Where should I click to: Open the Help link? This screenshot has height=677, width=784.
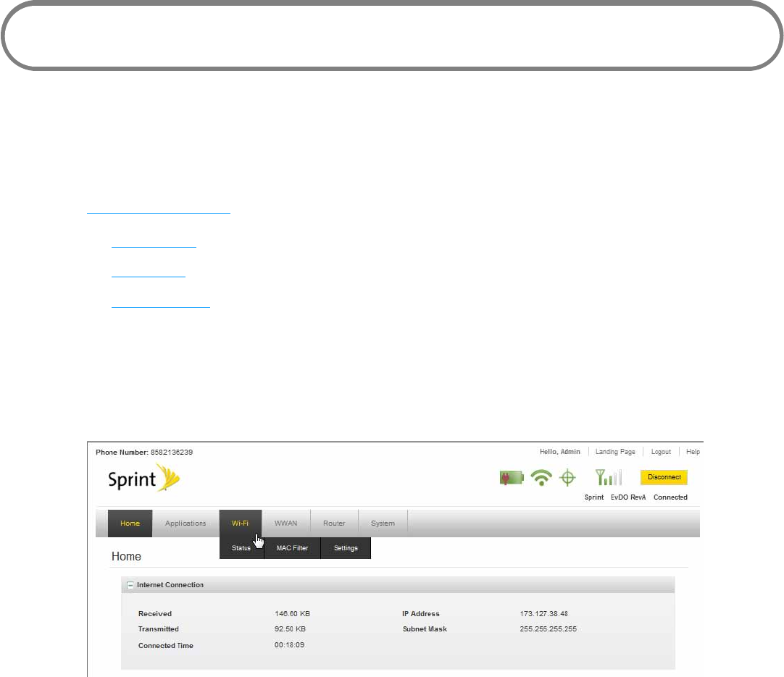coord(693,452)
